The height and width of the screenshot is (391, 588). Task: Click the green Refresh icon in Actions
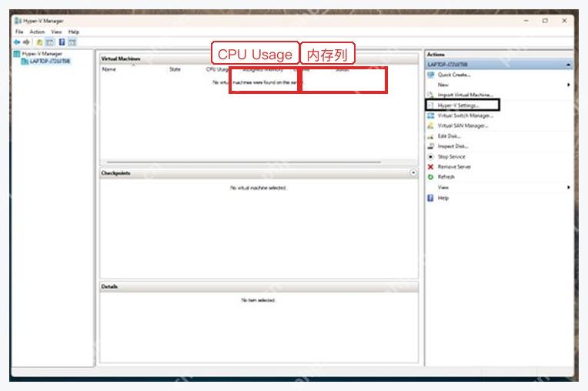430,177
